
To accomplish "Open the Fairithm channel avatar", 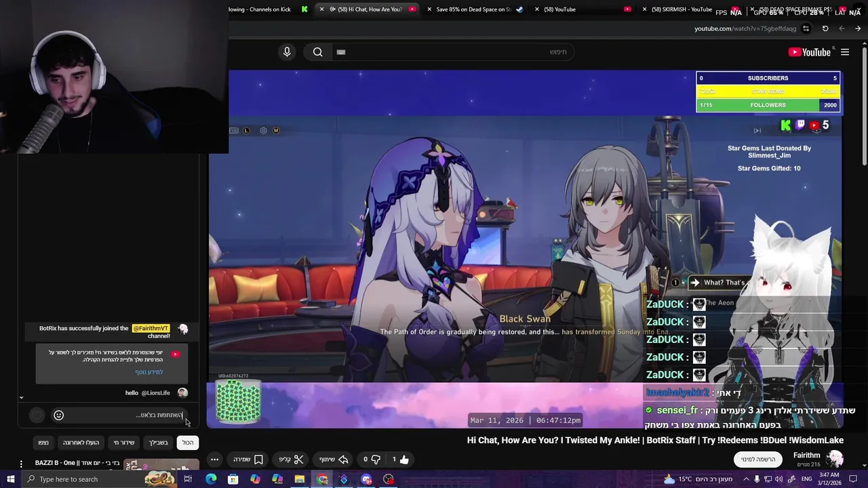I will (x=834, y=459).
